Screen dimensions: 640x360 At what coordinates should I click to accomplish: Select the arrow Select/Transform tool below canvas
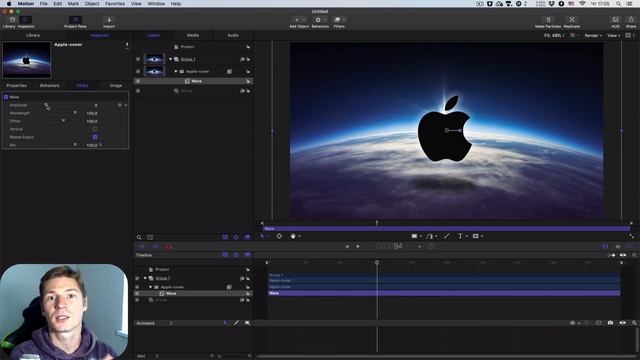[x=262, y=236]
